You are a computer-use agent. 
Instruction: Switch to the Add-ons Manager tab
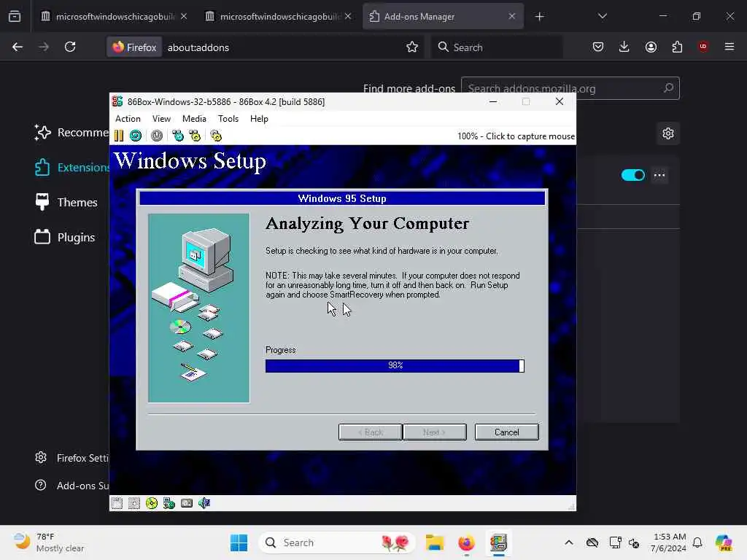click(x=443, y=16)
